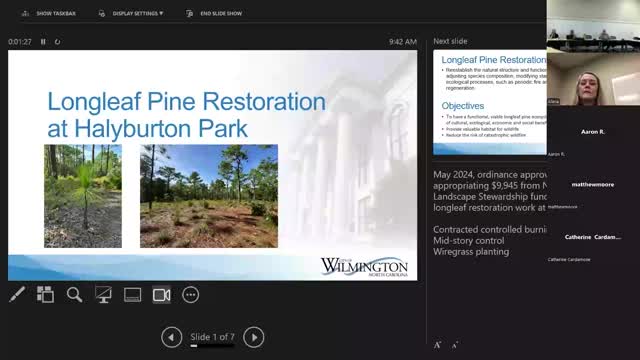Toggle black out slide show screen
The width and height of the screenshot is (640, 360).
(103, 294)
